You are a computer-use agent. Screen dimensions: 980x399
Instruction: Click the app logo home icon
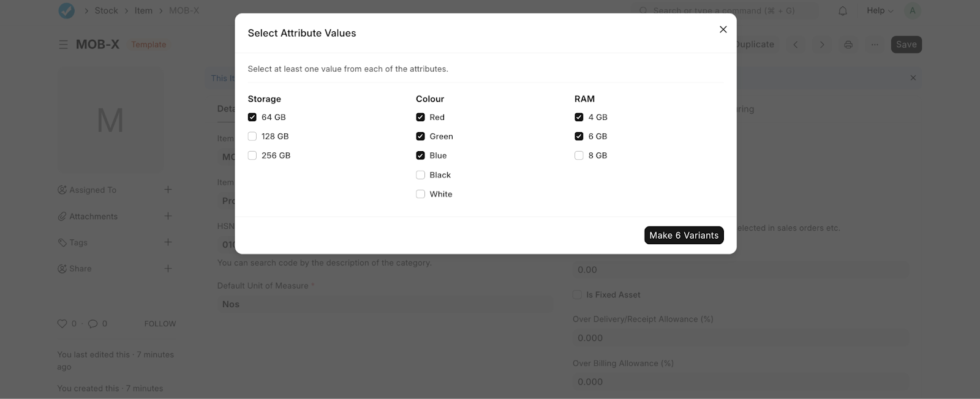pyautogui.click(x=66, y=11)
